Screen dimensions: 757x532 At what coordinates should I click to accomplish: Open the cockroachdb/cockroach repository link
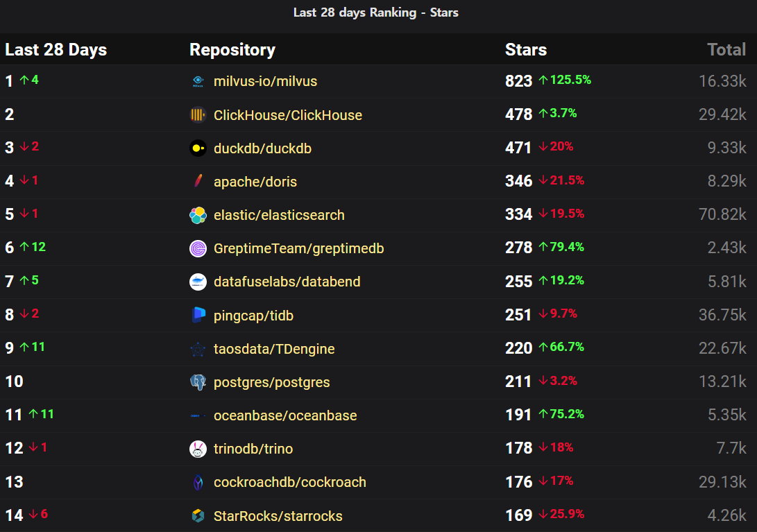pos(289,482)
